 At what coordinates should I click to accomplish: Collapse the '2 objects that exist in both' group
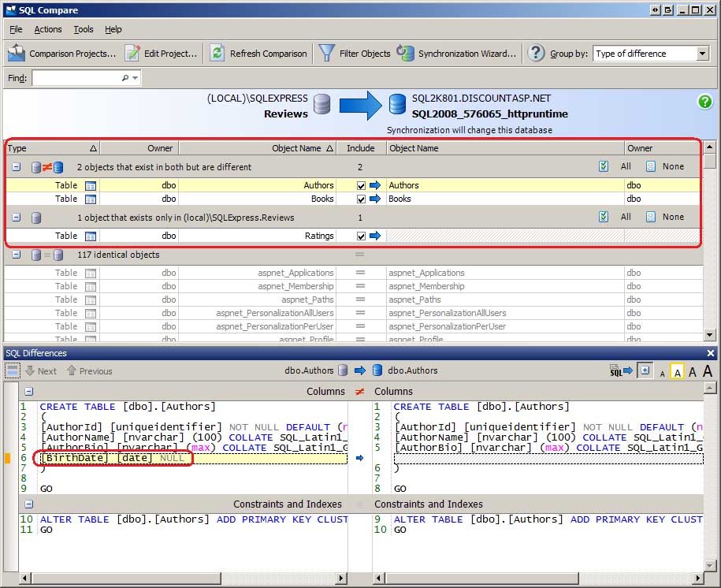(16, 167)
